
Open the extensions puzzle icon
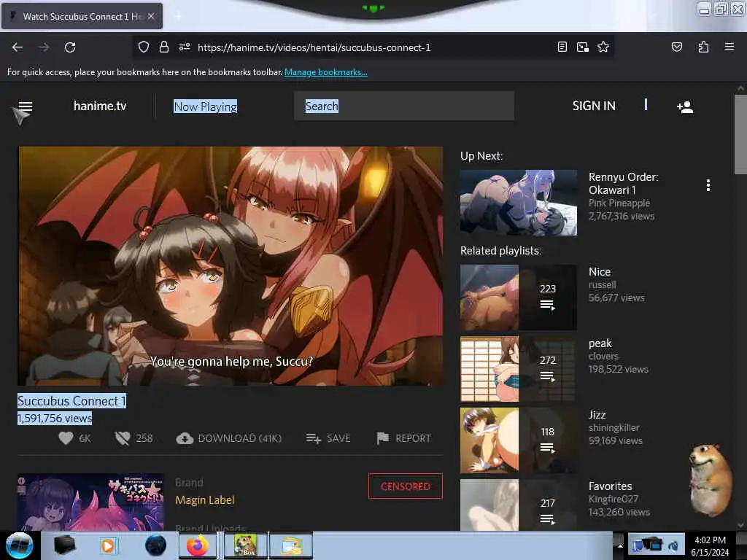click(x=703, y=47)
